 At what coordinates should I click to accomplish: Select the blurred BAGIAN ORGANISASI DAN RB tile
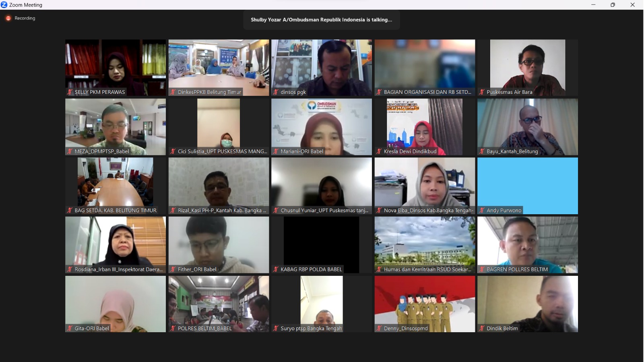click(x=425, y=64)
